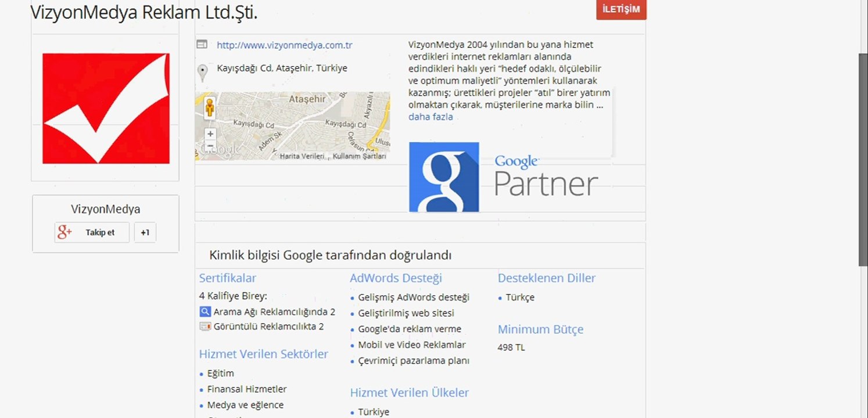Click the map pin location icon
The image size is (868, 418).
(202, 73)
